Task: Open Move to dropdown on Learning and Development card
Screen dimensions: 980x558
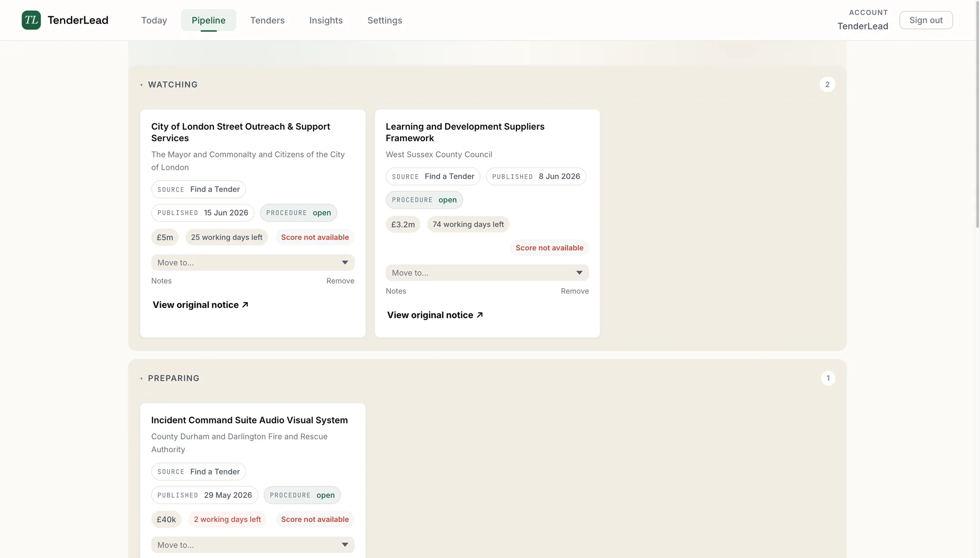Action: [x=487, y=273]
